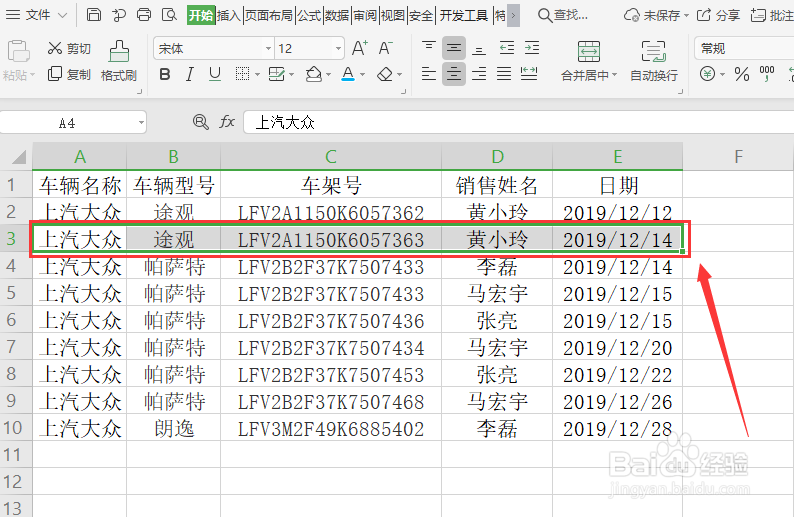Image resolution: width=794 pixels, height=517 pixels.
Task: Open the Paste options dropdown arrow
Action: click(x=32, y=75)
